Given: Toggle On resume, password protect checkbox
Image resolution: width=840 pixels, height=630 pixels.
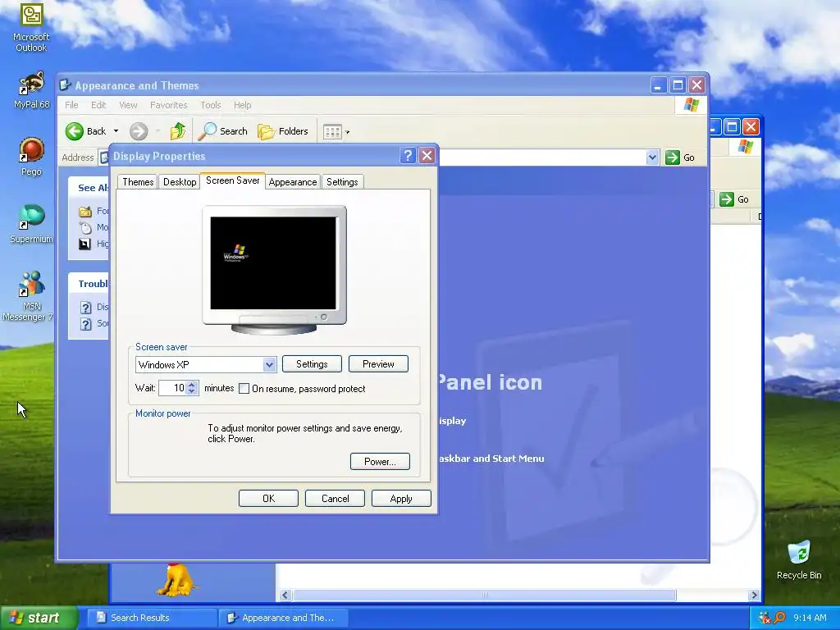Looking at the screenshot, I should tap(244, 388).
